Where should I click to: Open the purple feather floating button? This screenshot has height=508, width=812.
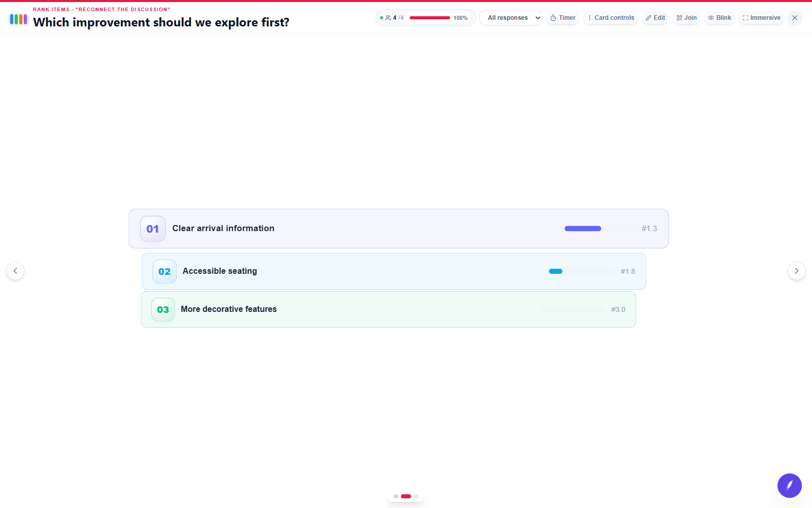point(790,486)
